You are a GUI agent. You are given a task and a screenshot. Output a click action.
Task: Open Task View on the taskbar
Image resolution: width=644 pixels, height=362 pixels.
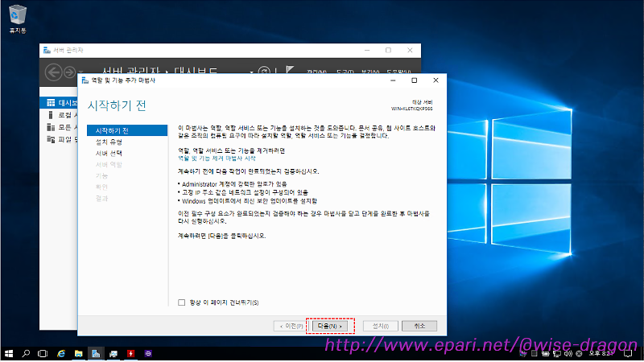click(x=43, y=353)
